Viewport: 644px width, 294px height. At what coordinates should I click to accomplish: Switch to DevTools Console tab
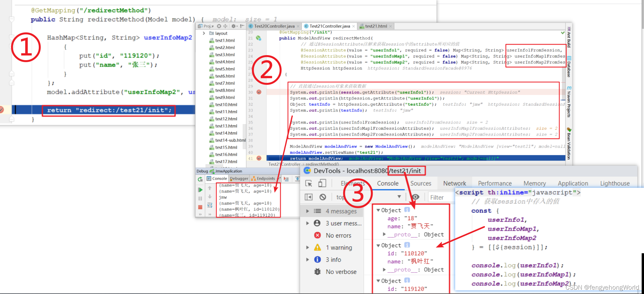pyautogui.click(x=388, y=183)
